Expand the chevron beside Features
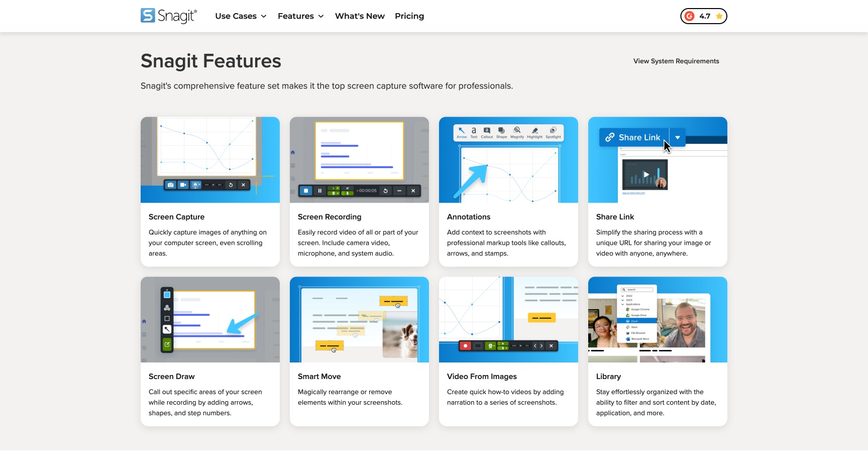 pyautogui.click(x=321, y=16)
